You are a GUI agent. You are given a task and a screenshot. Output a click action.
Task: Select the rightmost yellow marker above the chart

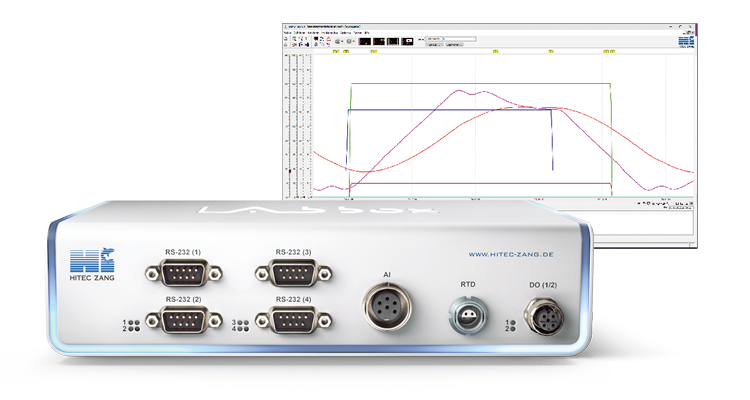tap(612, 51)
